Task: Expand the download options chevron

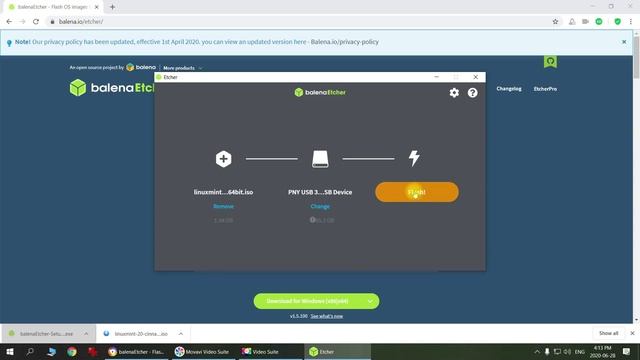Action: pyautogui.click(x=370, y=301)
